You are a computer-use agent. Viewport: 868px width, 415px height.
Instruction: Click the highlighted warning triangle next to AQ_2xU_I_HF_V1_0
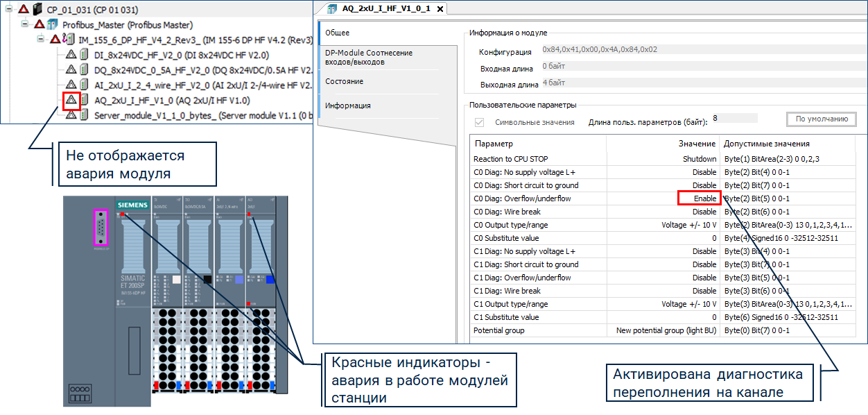point(71,101)
